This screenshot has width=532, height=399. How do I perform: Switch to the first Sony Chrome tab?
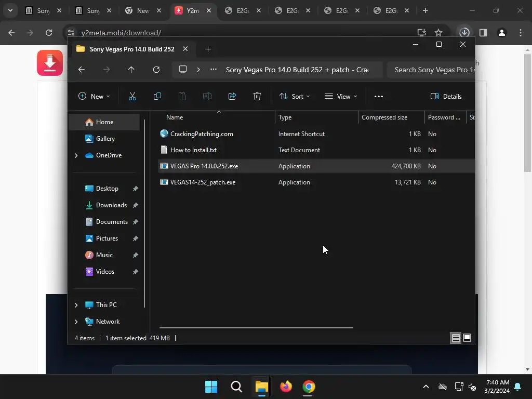coord(44,10)
